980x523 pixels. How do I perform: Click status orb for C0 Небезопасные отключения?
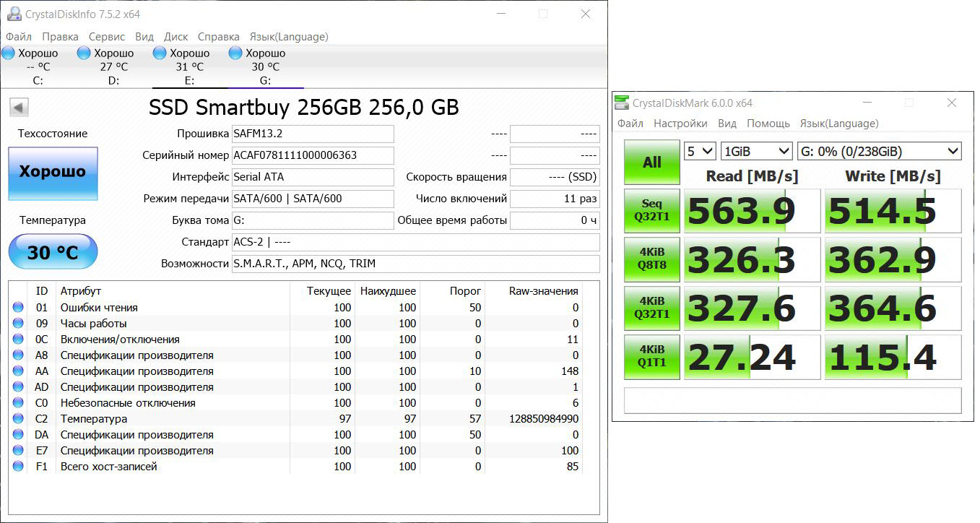tap(18, 403)
